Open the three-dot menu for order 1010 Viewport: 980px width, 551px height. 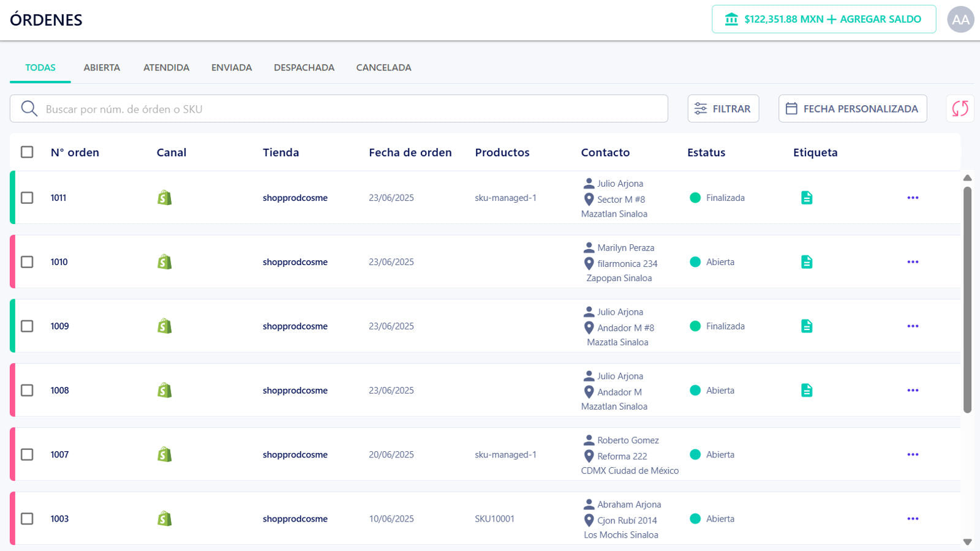pos(913,262)
